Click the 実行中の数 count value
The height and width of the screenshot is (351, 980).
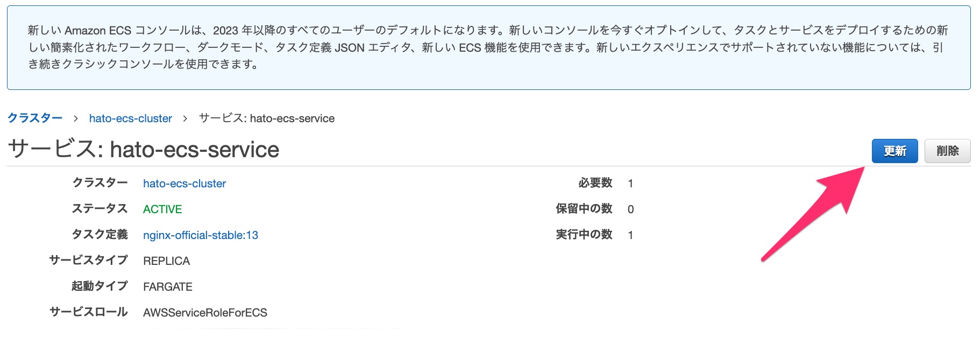[630, 235]
